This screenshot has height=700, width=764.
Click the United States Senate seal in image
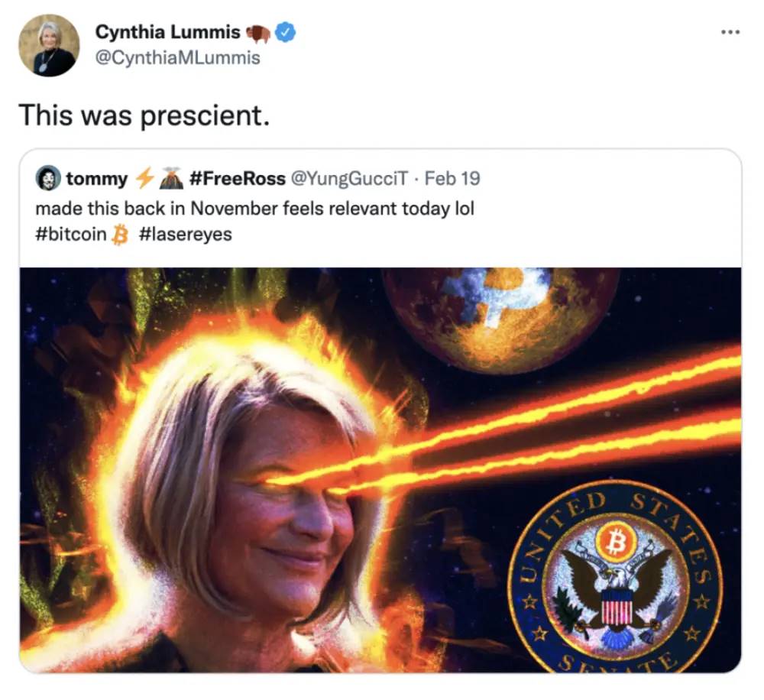pos(615,575)
